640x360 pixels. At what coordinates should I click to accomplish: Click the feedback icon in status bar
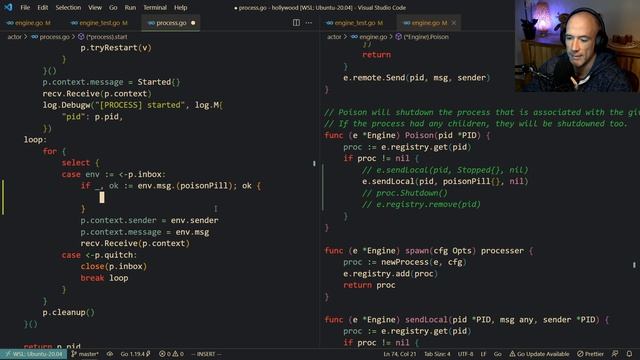pyautogui.click(x=615, y=354)
